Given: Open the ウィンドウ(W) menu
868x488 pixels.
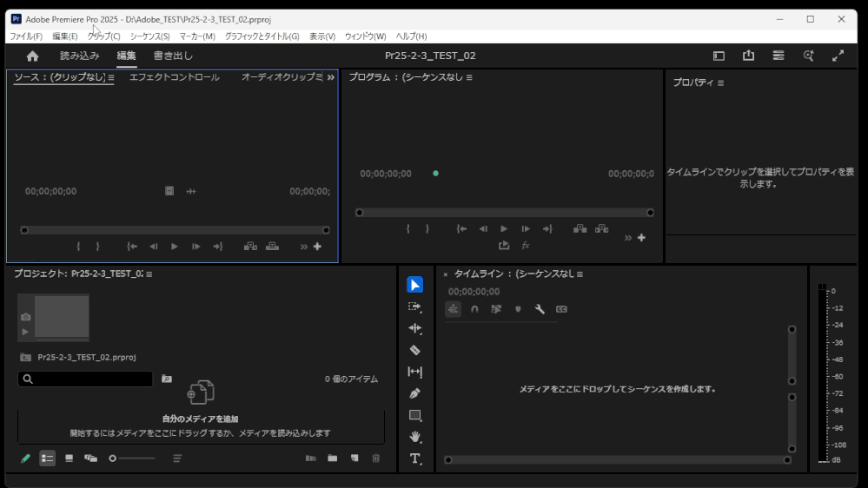Looking at the screenshot, I should [x=365, y=36].
